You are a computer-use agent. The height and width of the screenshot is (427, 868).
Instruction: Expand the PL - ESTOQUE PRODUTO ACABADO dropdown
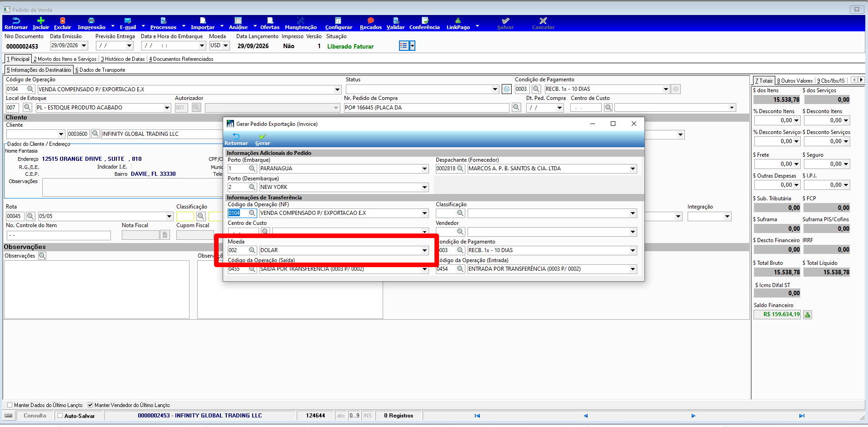click(x=167, y=108)
